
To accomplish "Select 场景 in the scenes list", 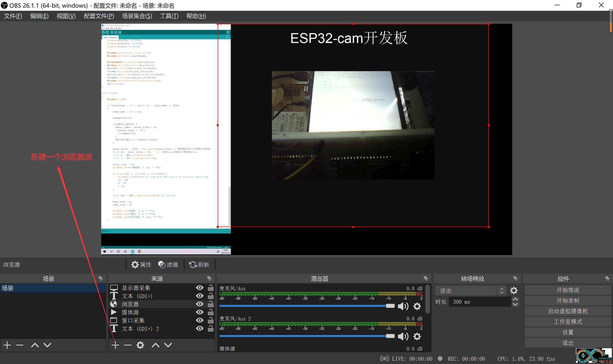I will coord(53,288).
